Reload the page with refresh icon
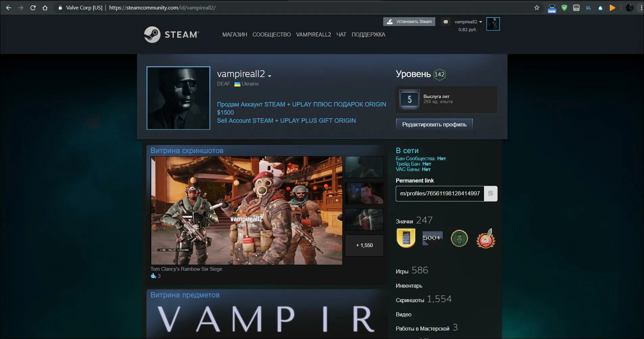The width and height of the screenshot is (644, 339). (33, 7)
